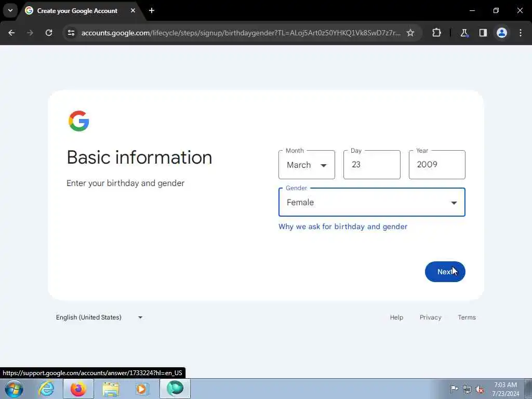Open a new tab with plus button
This screenshot has width=532, height=399.
(x=152, y=10)
